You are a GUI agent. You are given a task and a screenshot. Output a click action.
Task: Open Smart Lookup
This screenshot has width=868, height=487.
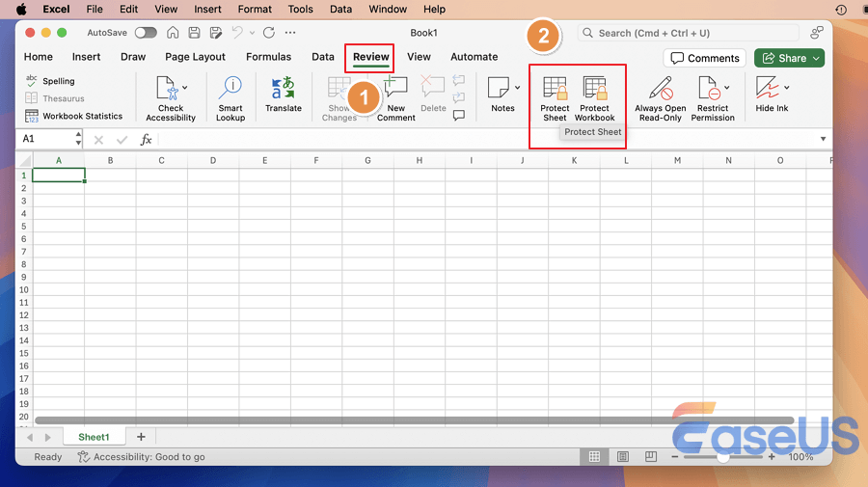(231, 97)
